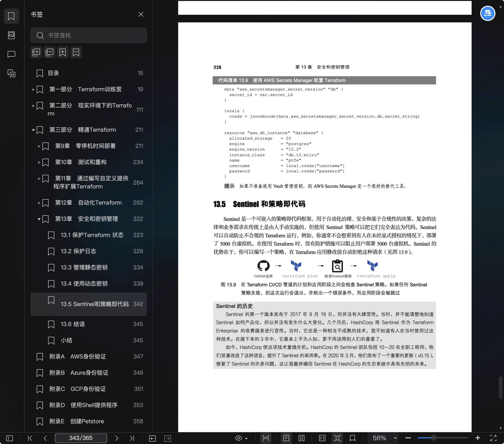Open 附录D 使用Shell提供程序 bookmark
Screen dimensions: 504x444
pyautogui.click(x=89, y=405)
